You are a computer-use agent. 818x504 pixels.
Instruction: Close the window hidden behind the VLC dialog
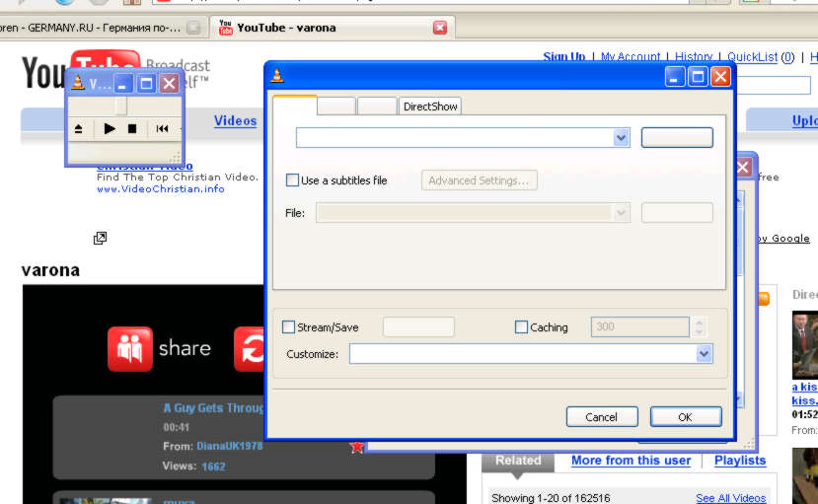point(743,168)
